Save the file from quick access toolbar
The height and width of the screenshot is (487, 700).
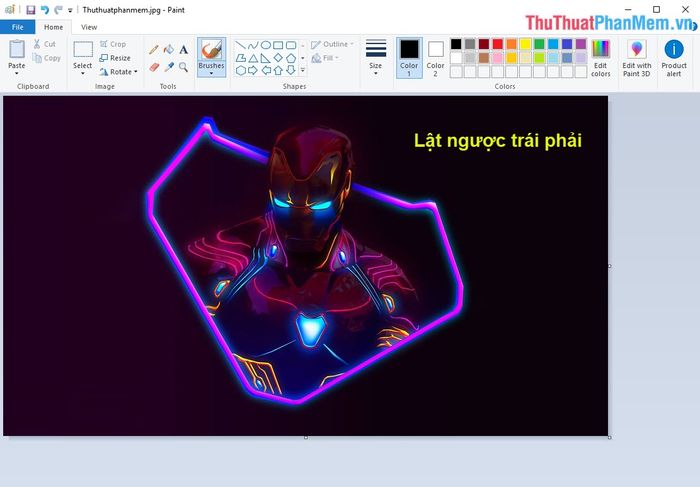click(x=31, y=9)
